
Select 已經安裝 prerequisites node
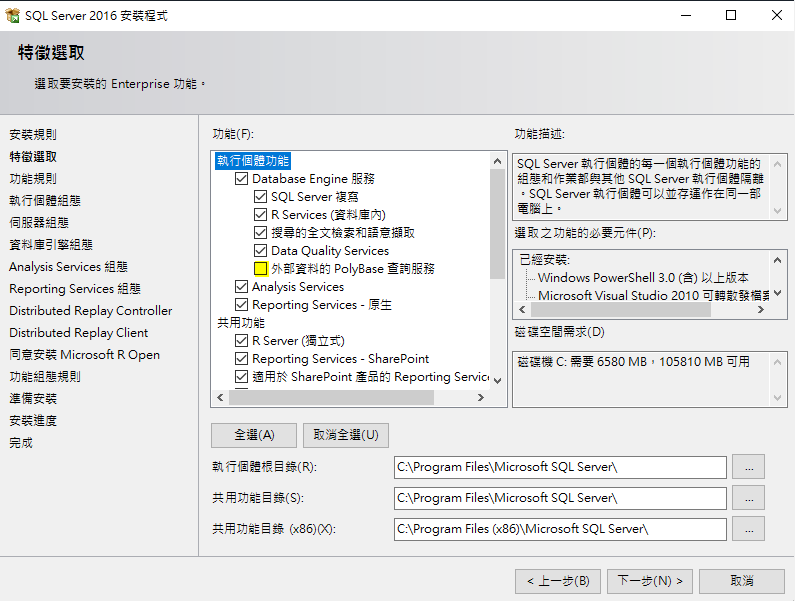click(544, 260)
